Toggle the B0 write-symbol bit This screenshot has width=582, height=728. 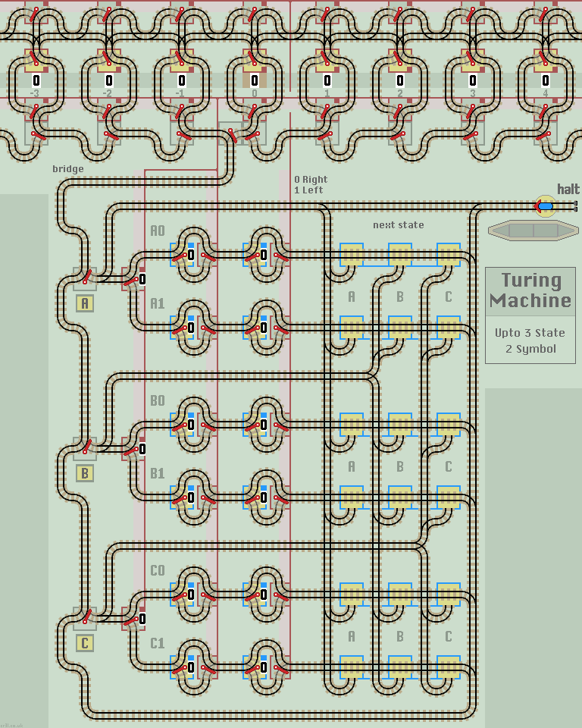[x=191, y=425]
